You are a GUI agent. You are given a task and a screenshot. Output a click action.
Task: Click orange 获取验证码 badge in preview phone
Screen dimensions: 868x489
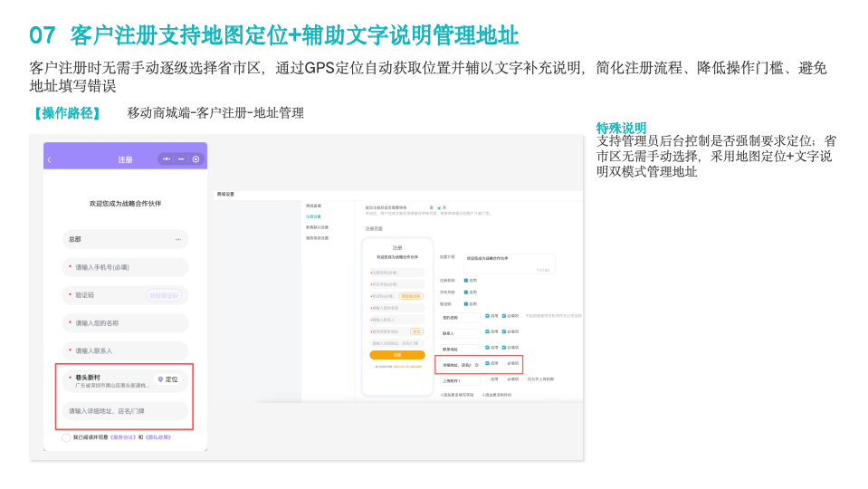[411, 296]
